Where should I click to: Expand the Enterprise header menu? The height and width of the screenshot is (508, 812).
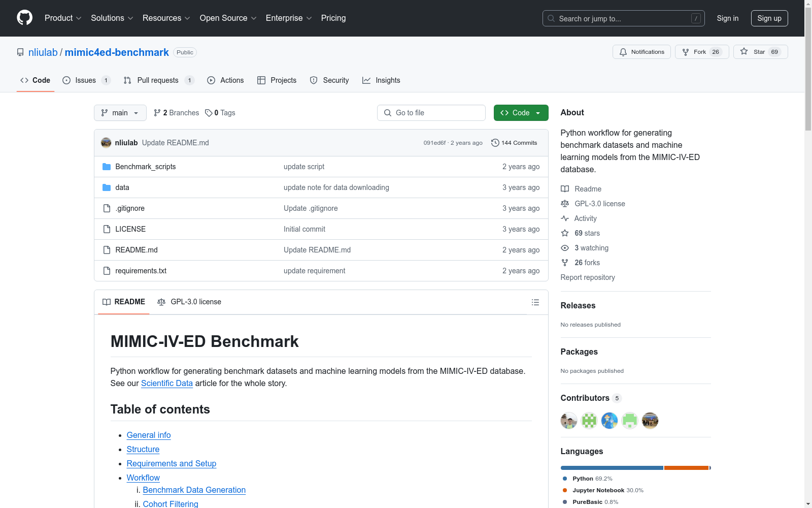coord(289,18)
